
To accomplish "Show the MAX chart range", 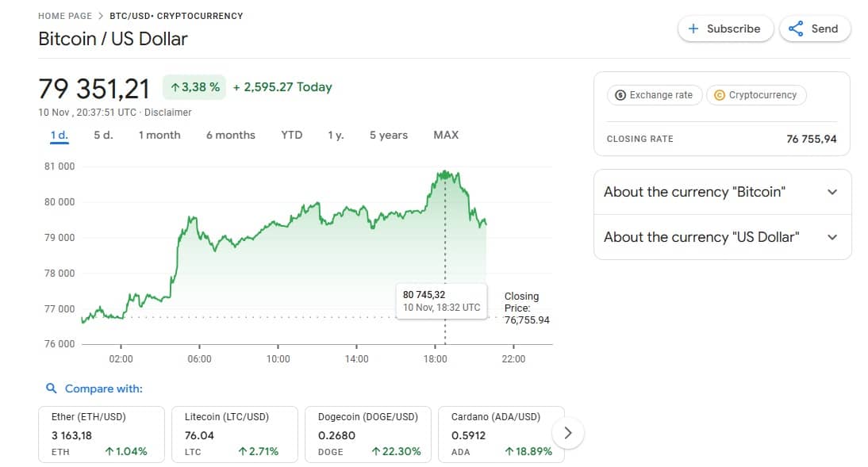I will (446, 135).
